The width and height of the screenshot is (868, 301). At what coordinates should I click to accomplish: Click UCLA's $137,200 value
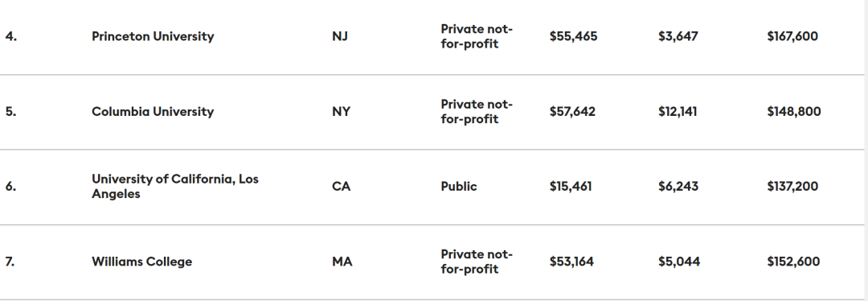(x=792, y=187)
